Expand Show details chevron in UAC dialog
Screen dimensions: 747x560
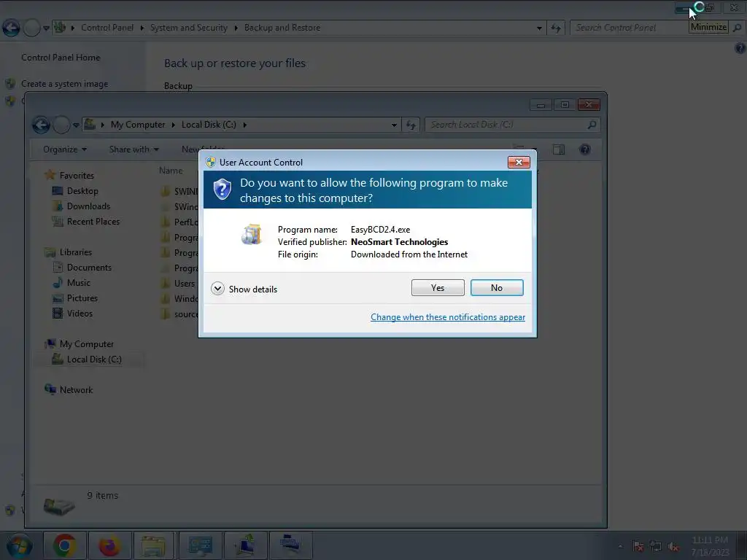(x=217, y=289)
